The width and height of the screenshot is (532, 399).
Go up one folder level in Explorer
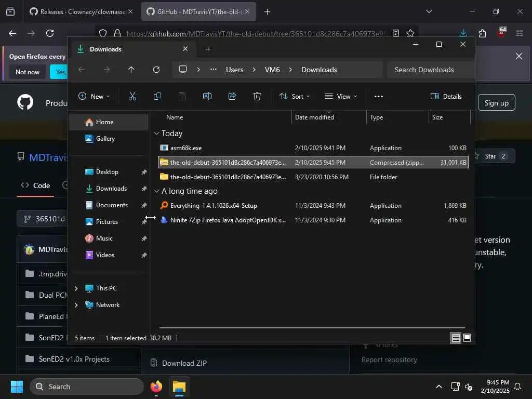(x=131, y=70)
